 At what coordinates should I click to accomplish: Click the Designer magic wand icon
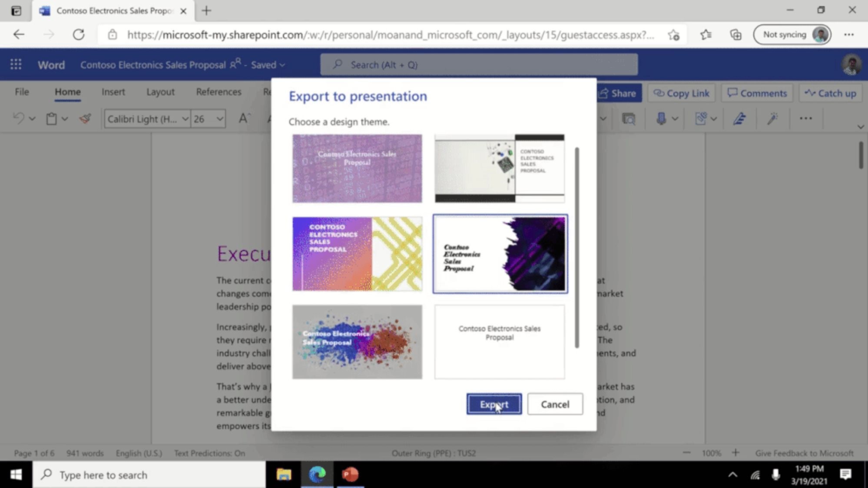click(772, 119)
